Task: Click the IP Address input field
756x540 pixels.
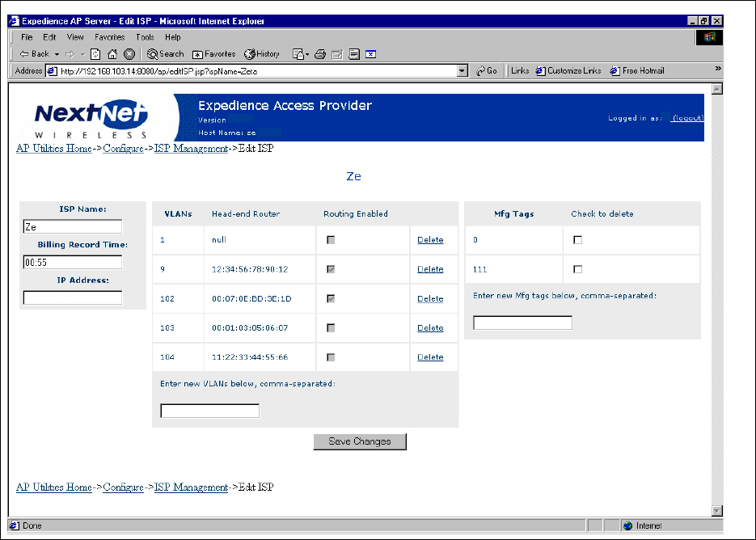Action: click(x=73, y=297)
